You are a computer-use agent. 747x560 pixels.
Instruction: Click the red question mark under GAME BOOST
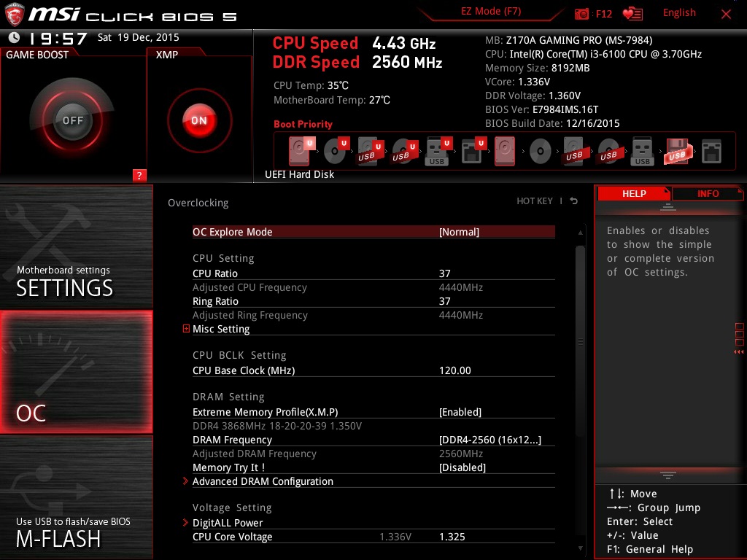pyautogui.click(x=139, y=175)
